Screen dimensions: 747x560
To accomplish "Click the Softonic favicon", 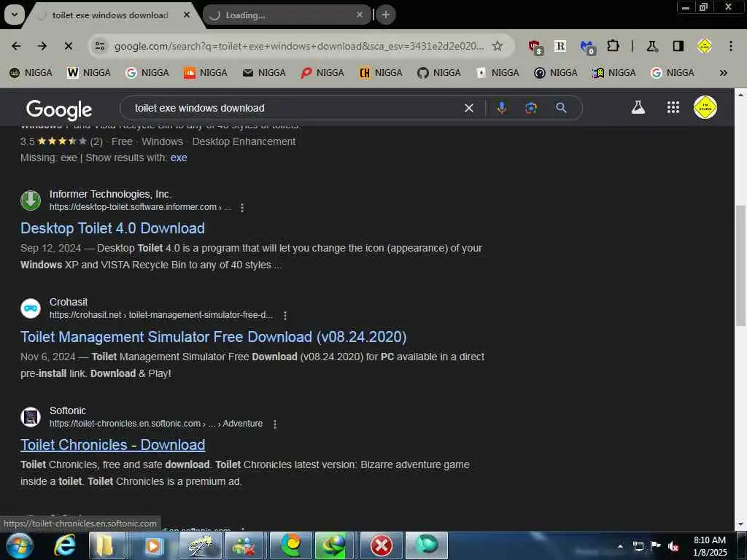I will (31, 417).
